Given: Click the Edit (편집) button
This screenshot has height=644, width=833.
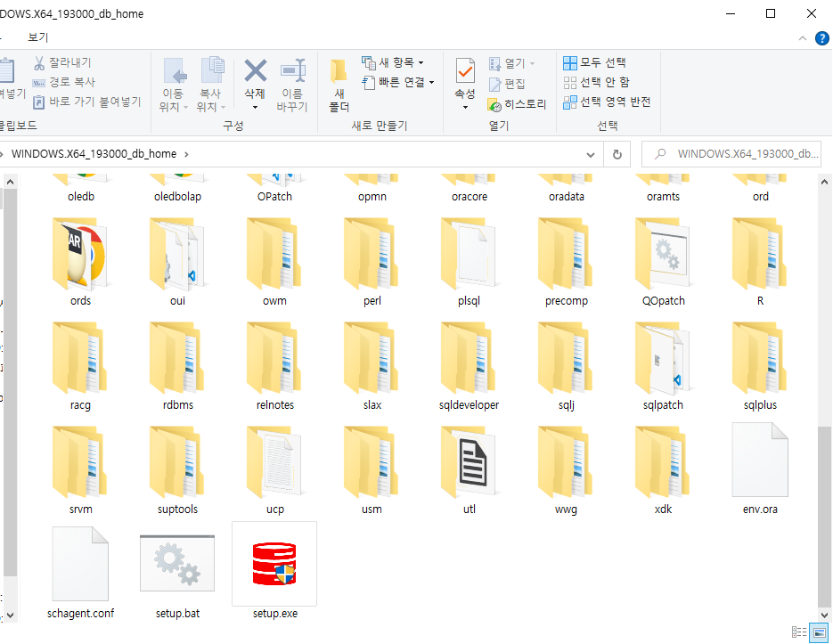Looking at the screenshot, I should (507, 84).
